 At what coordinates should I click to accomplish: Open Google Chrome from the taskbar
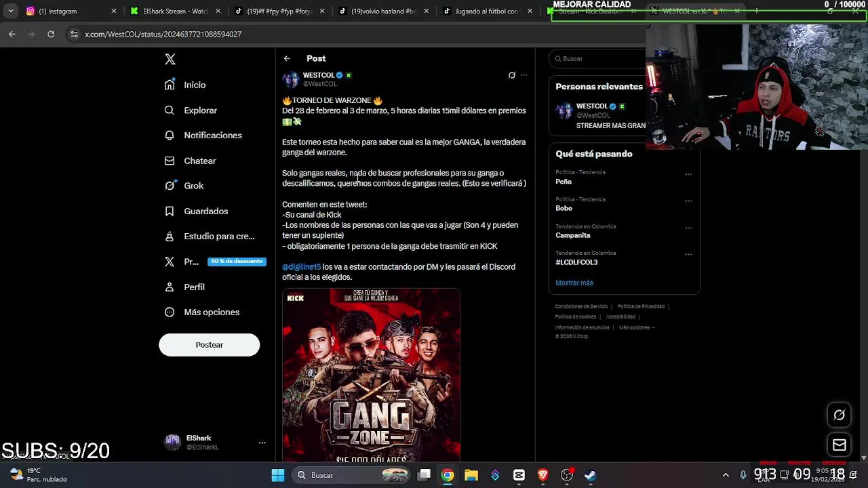[448, 475]
